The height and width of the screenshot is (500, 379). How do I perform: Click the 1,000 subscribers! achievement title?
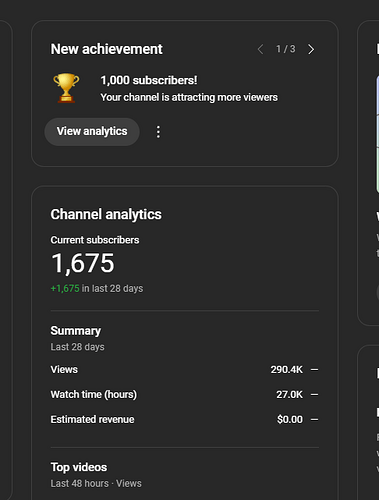[149, 80]
